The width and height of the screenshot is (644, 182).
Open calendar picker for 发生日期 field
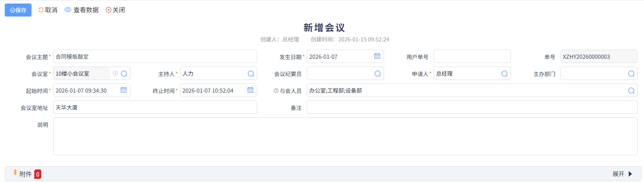tap(377, 56)
